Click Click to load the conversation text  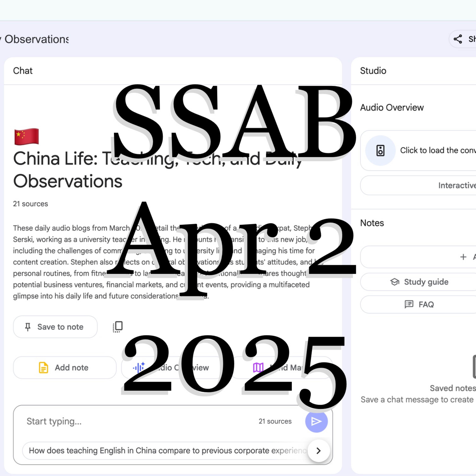point(438,150)
